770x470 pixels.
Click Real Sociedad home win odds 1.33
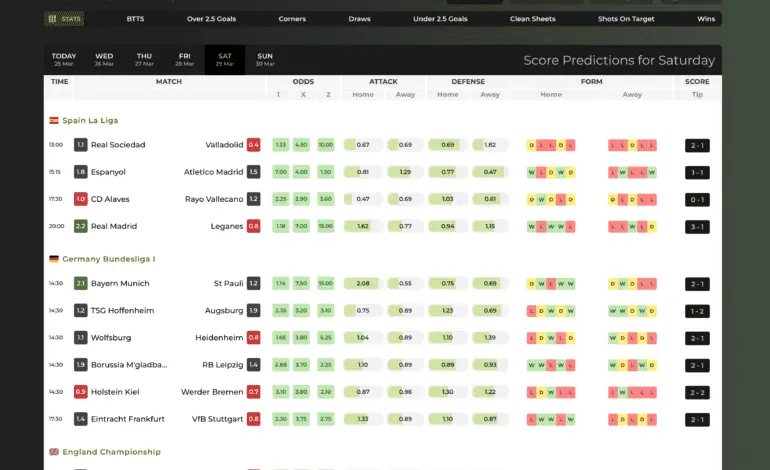(281, 145)
